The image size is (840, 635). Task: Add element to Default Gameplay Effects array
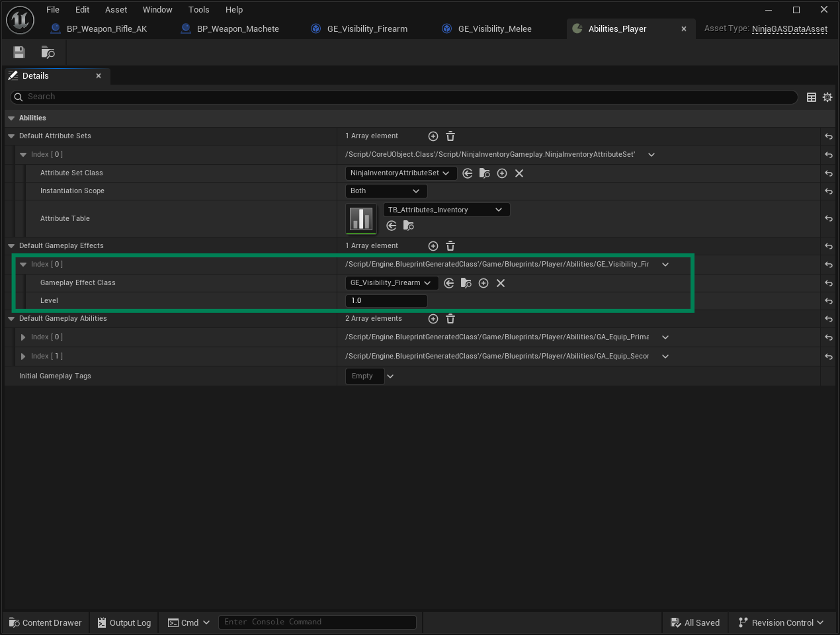tap(433, 246)
